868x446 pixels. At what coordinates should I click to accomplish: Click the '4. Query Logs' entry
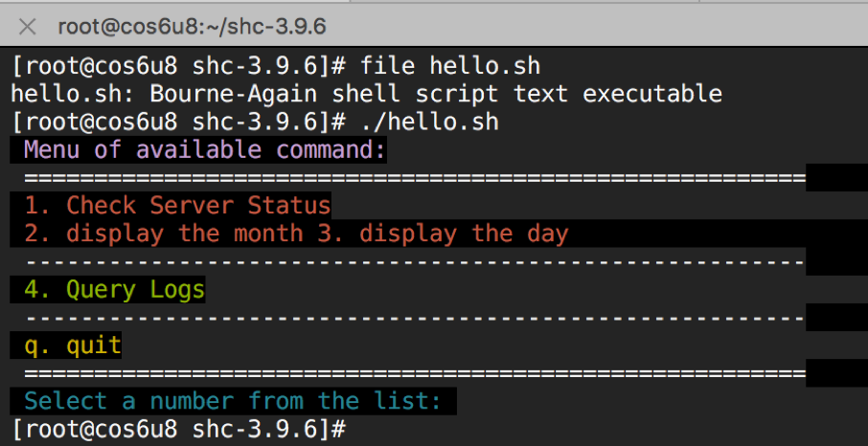pos(115,289)
